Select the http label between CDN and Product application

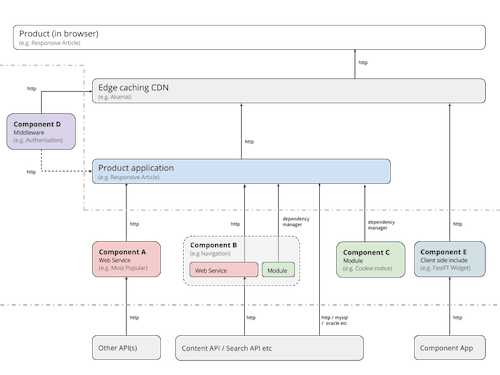tap(249, 142)
